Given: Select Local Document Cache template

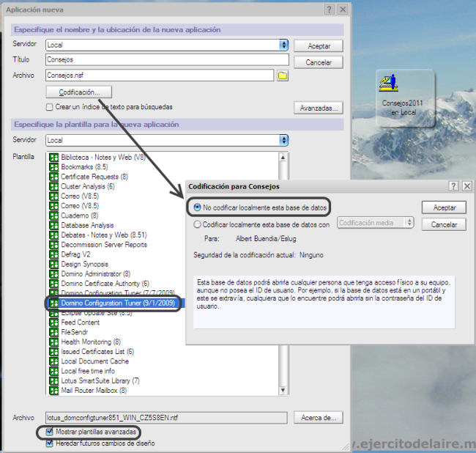Looking at the screenshot, I should (95, 361).
